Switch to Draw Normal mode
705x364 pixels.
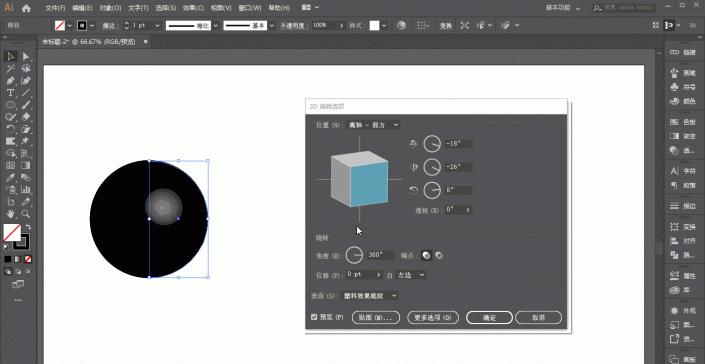coord(8,271)
